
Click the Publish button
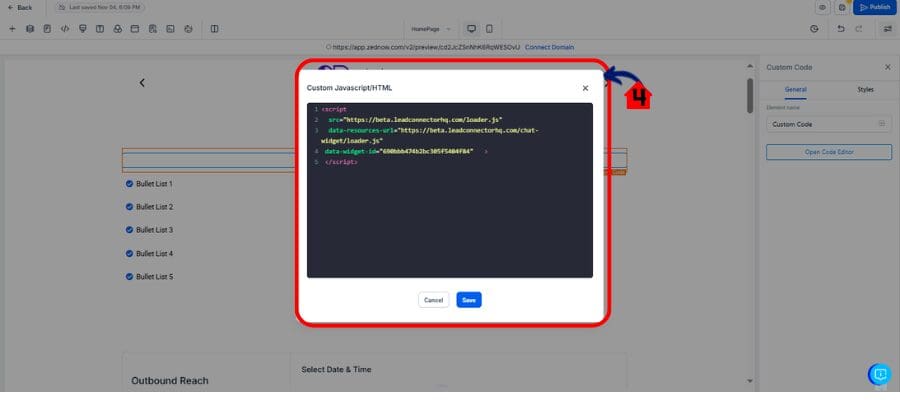click(x=874, y=7)
